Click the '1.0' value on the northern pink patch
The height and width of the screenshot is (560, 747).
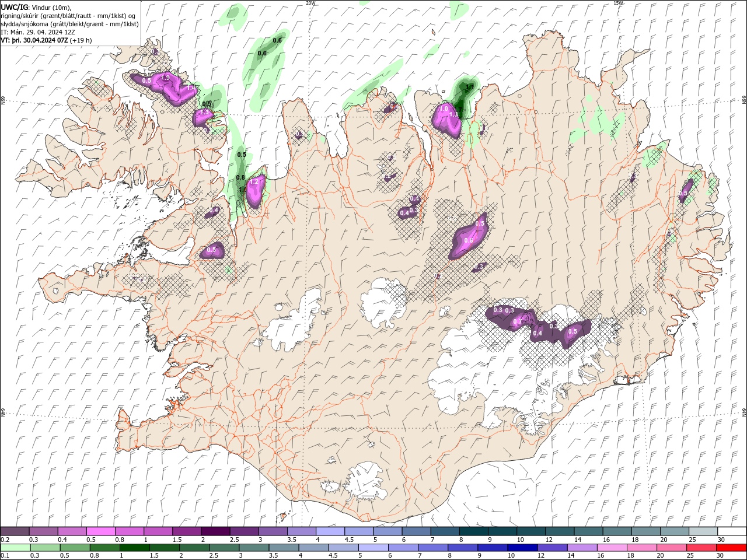444,108
